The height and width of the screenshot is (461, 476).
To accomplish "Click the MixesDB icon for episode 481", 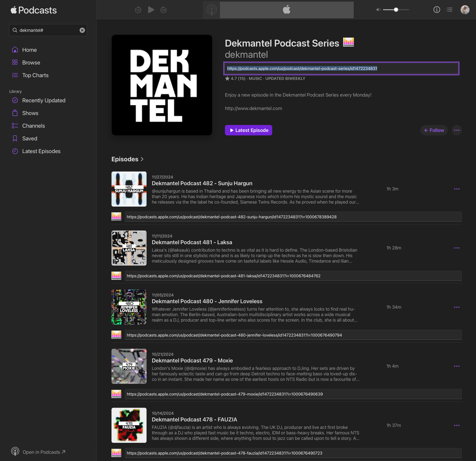I will click(x=116, y=276).
